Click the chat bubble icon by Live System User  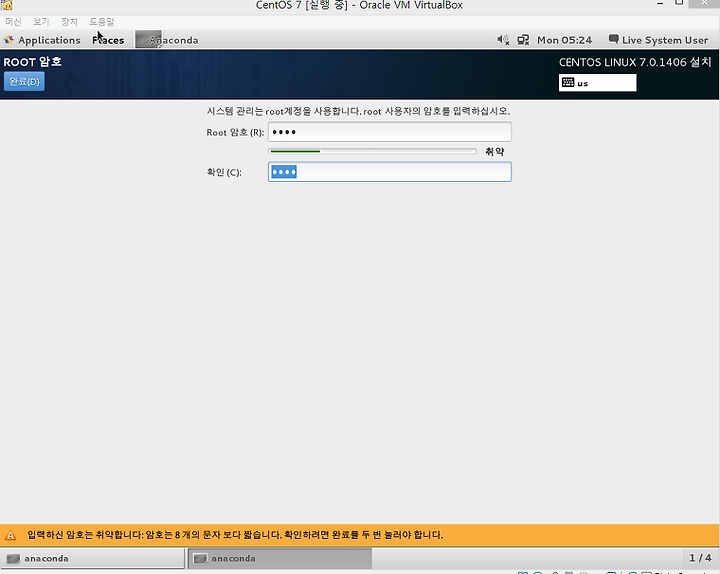pos(613,39)
